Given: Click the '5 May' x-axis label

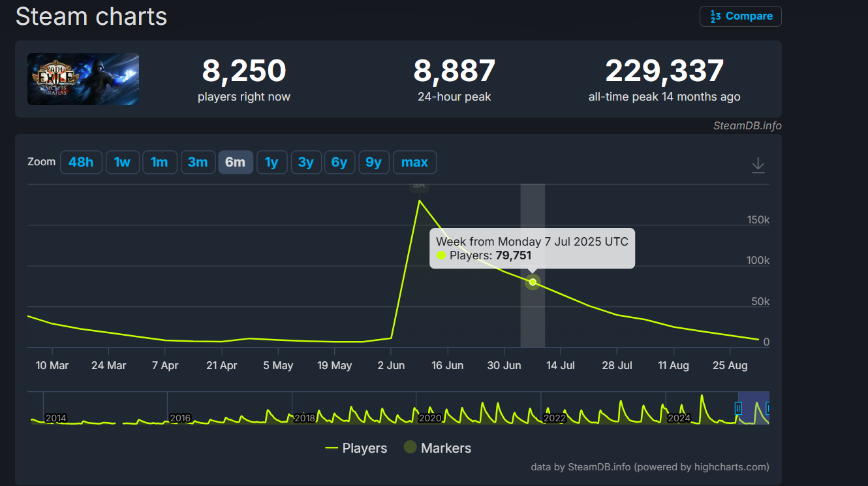Looking at the screenshot, I should pos(278,365).
